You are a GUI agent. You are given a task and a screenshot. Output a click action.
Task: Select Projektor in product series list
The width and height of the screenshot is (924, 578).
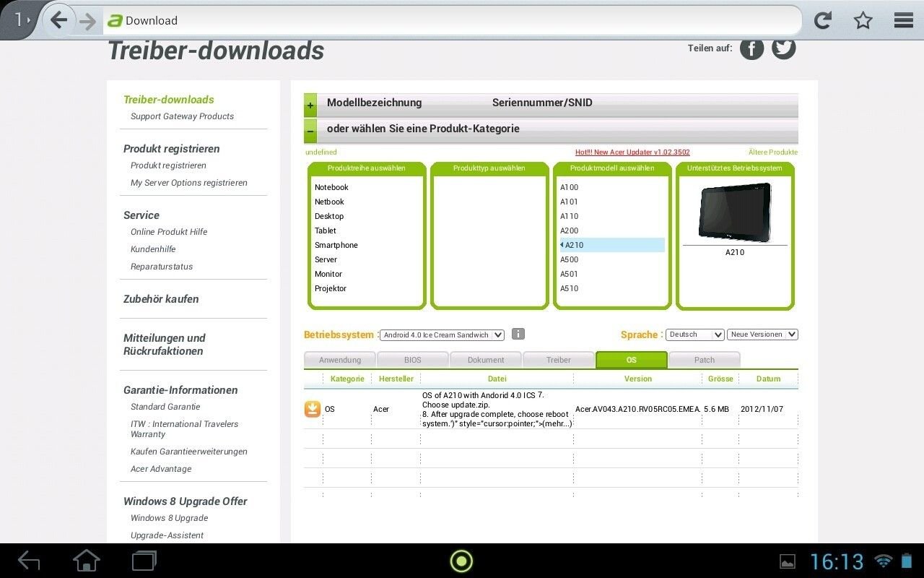click(331, 288)
